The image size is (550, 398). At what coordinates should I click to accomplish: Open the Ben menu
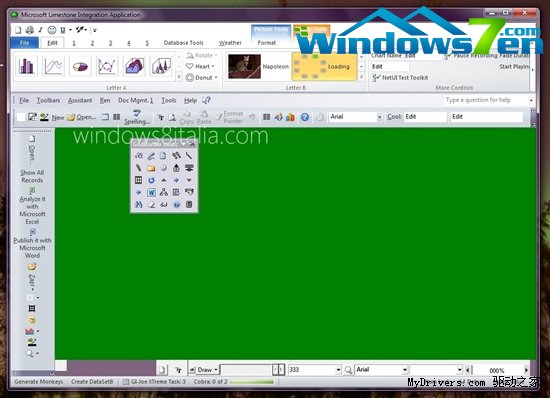[105, 100]
